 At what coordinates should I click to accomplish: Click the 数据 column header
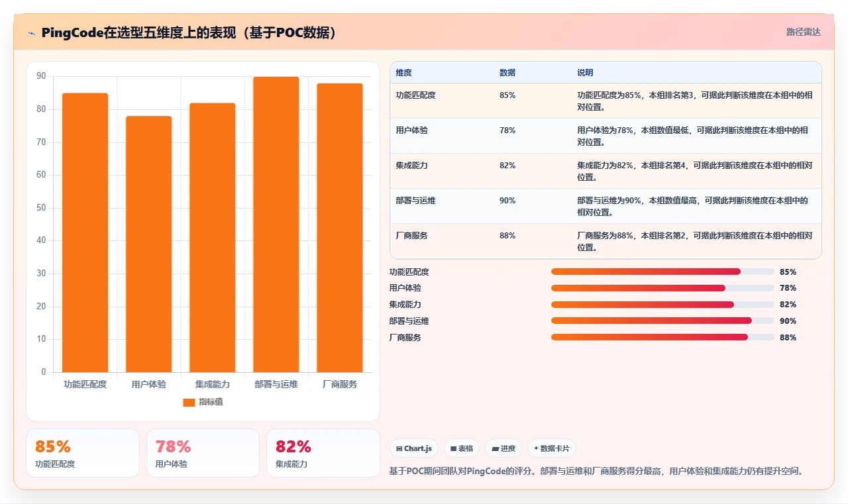click(507, 73)
